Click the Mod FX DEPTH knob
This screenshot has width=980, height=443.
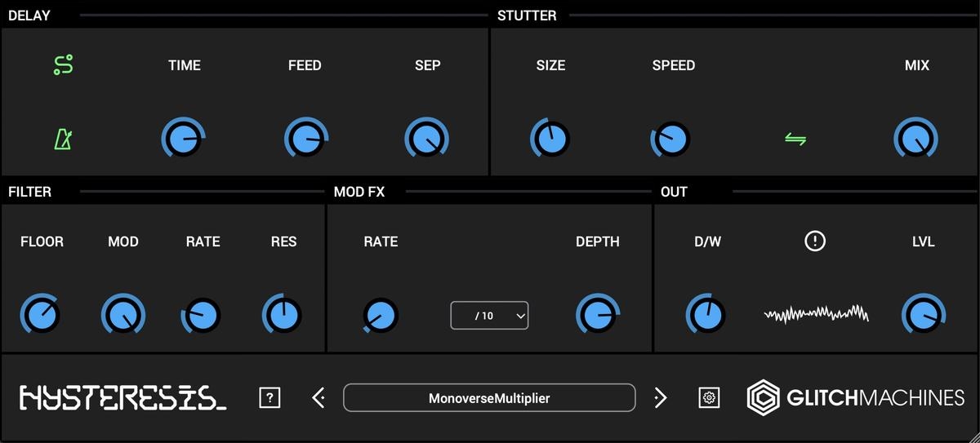[x=597, y=315]
